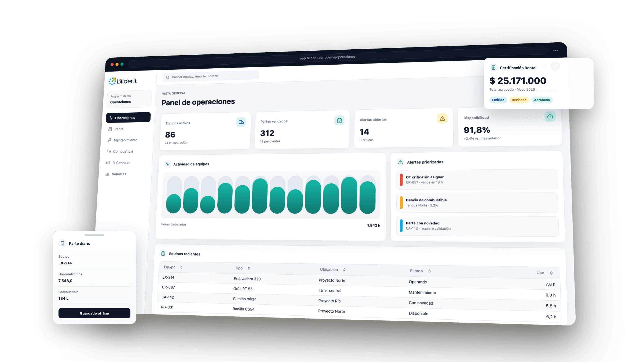Screen dimensions: 644x362
Task: Click the Emitido status badge
Action: pos(498,100)
